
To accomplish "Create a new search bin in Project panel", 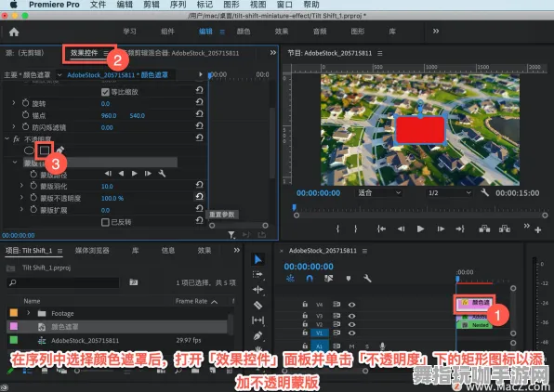I will [x=134, y=282].
